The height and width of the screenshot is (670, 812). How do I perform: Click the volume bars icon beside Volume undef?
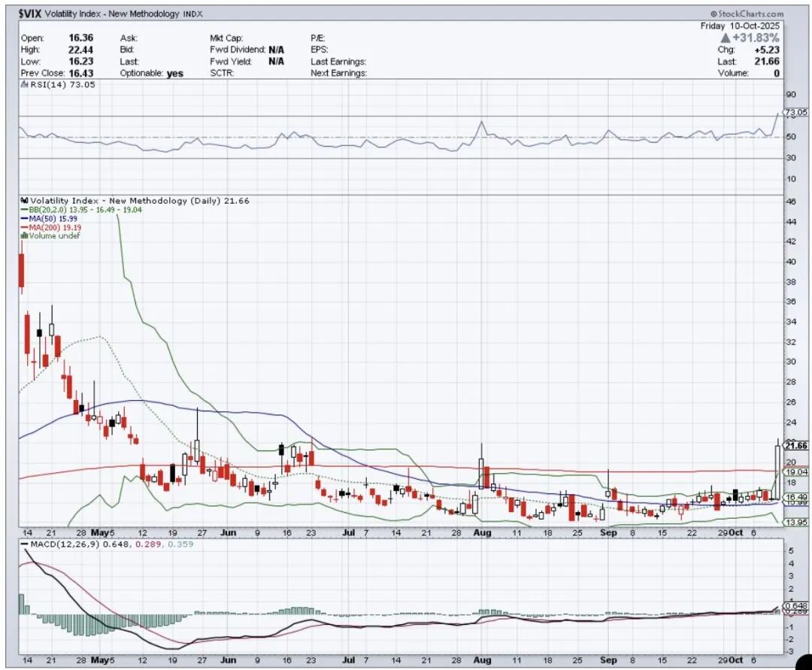24,235
